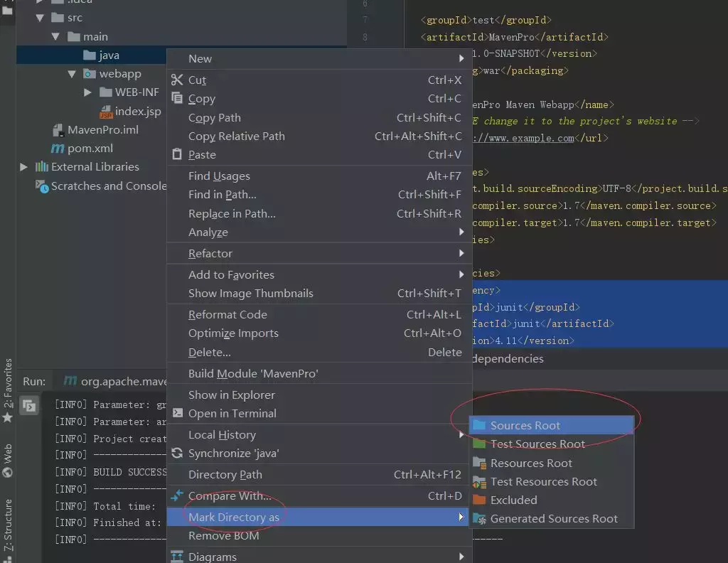Screen dimensions: 728x563
Task: Open Add to Favorites submenu arrow
Action: [x=461, y=274]
